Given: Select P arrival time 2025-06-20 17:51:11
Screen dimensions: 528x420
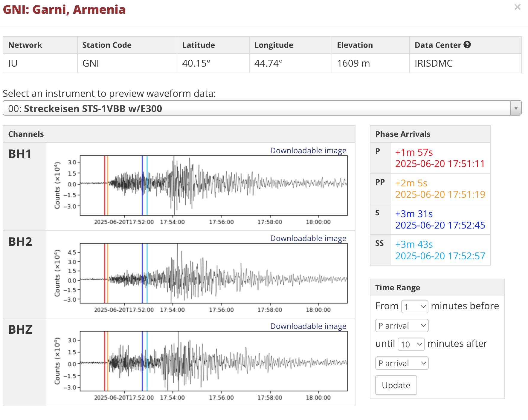Looking at the screenshot, I should [440, 164].
